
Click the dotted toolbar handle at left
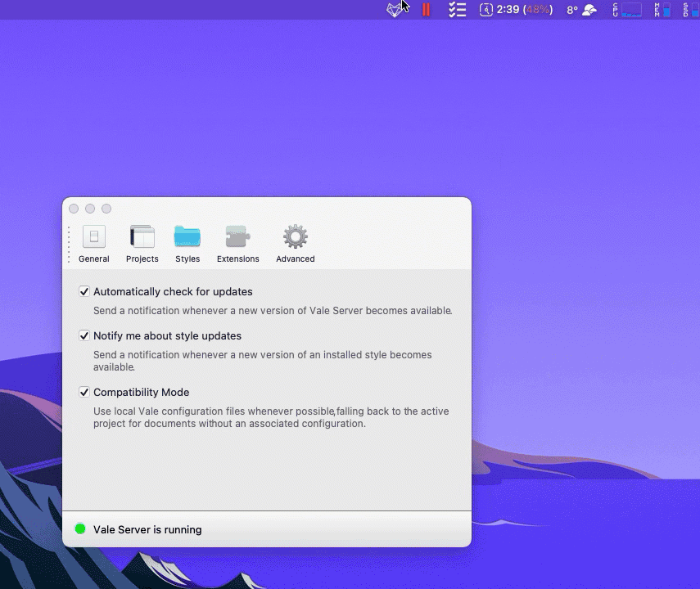click(69, 245)
